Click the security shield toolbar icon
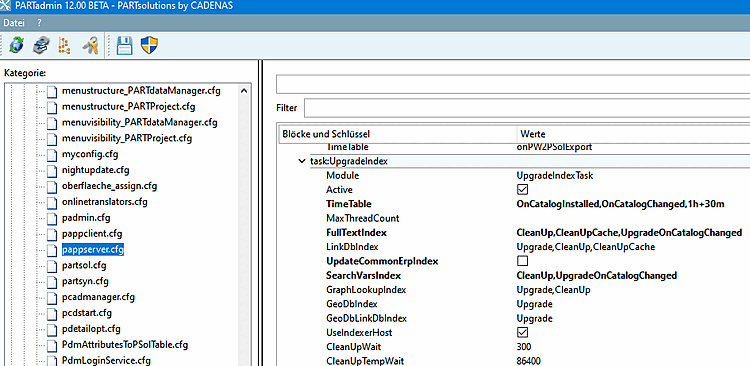The height and width of the screenshot is (366, 750). click(x=150, y=46)
